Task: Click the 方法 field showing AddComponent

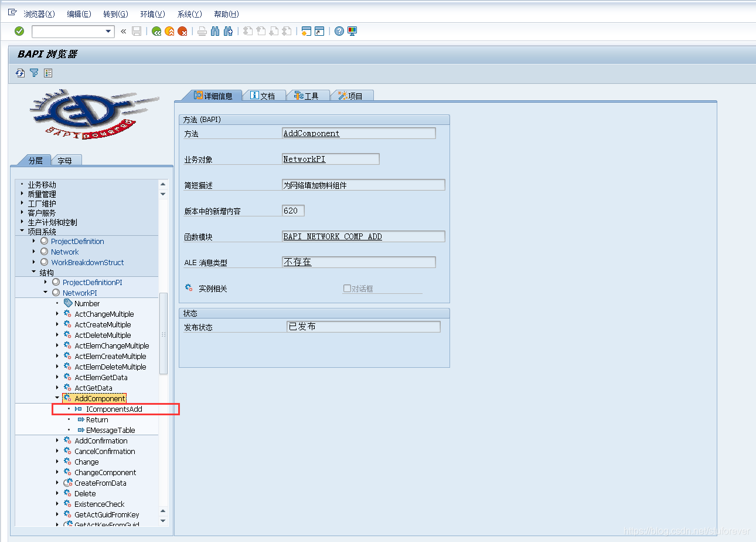Action: point(359,133)
